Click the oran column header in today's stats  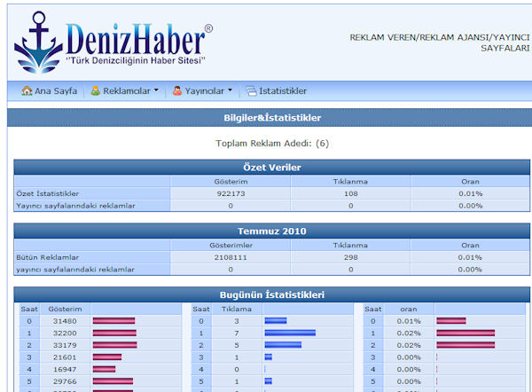click(x=409, y=309)
